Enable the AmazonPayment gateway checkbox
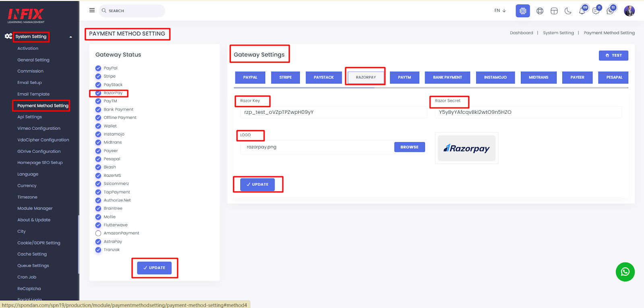Viewport: 644px width, 308px height. click(x=98, y=233)
